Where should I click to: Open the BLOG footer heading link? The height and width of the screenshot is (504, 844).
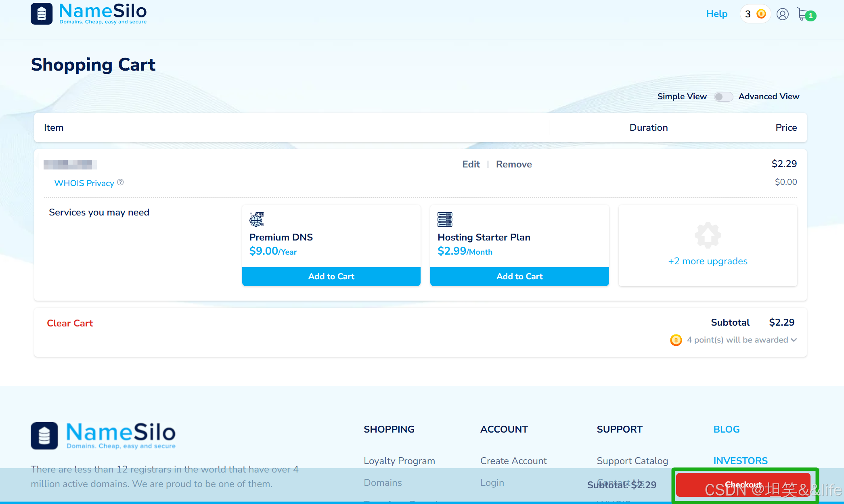[726, 429]
